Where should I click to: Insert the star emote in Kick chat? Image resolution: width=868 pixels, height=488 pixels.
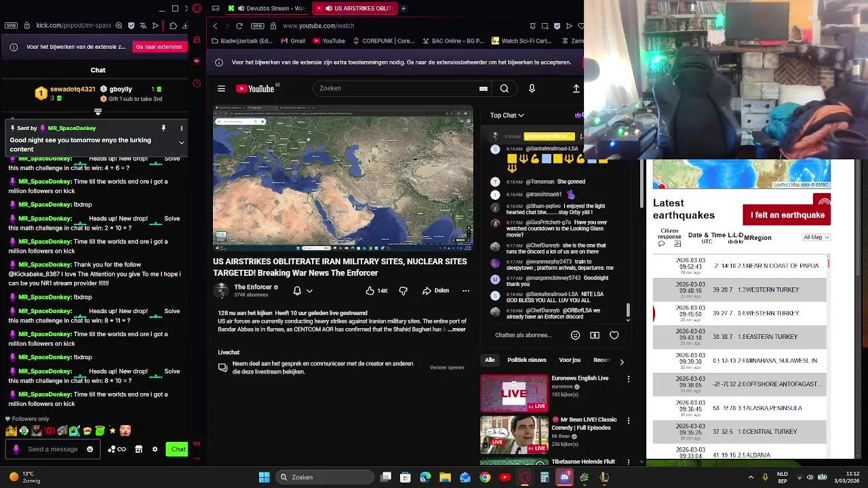tap(113, 430)
